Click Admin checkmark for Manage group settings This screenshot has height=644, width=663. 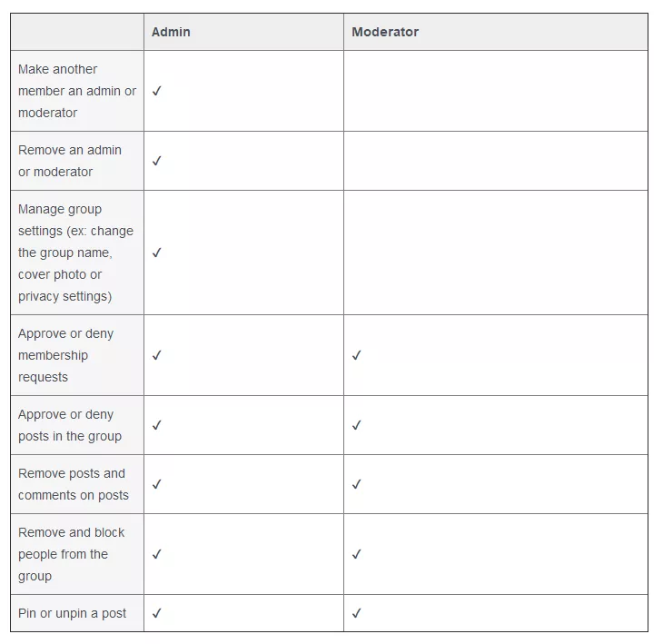pos(157,253)
